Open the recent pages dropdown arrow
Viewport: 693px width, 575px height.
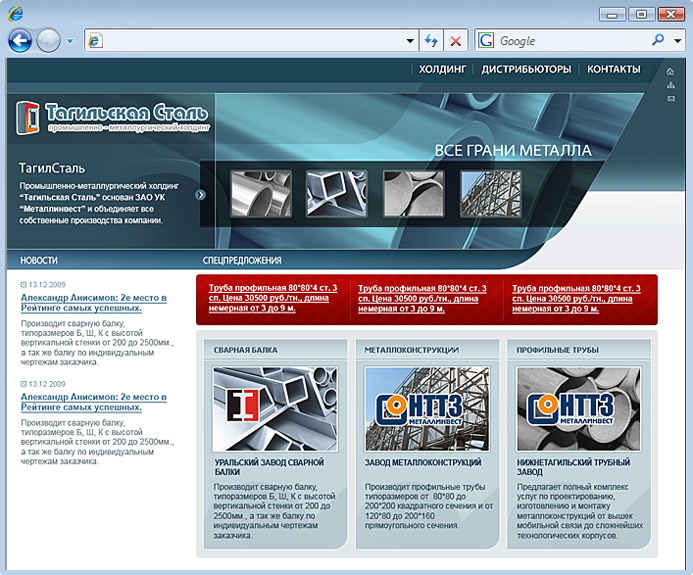pos(70,41)
